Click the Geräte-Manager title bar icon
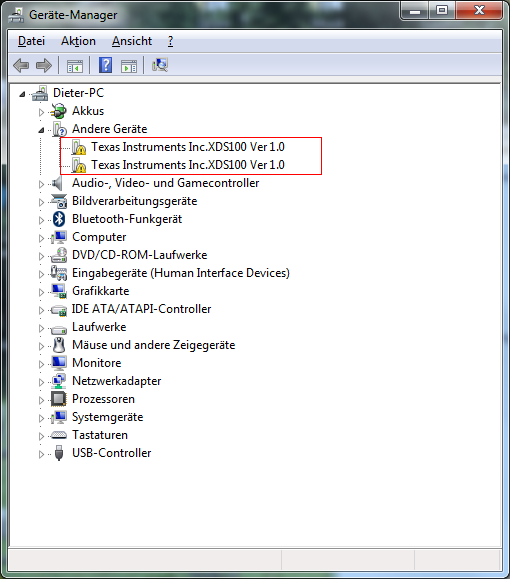510x579 pixels. pyautogui.click(x=16, y=15)
